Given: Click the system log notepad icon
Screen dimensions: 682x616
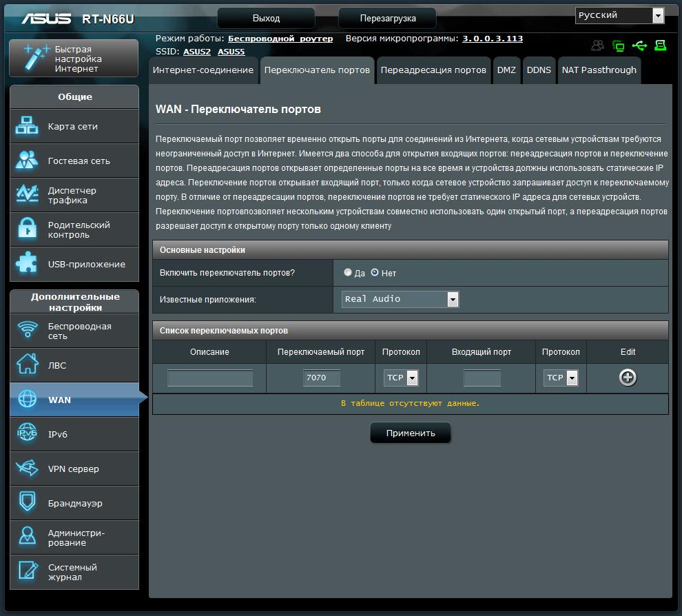Looking at the screenshot, I should [28, 571].
